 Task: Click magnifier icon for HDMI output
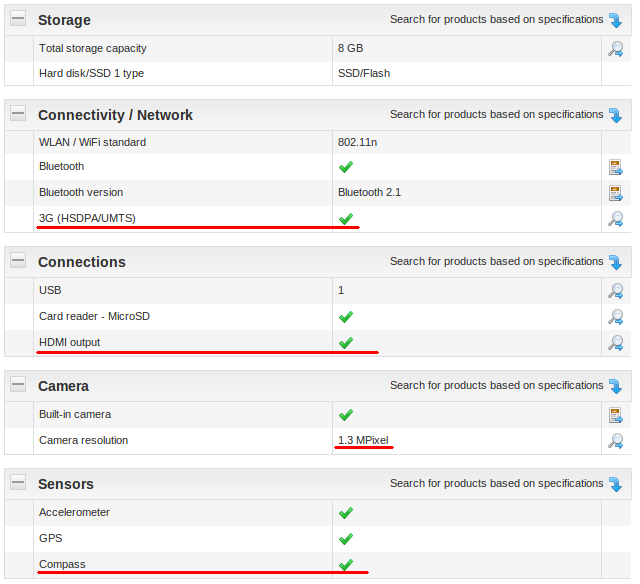coord(616,343)
